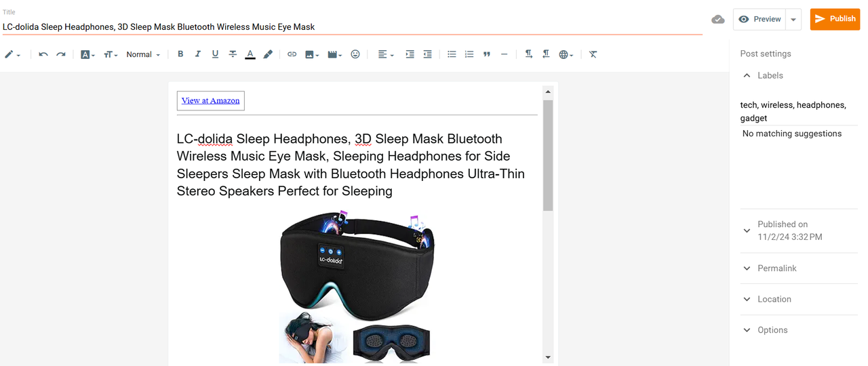868x366 pixels.
Task: Toggle quote block formatting
Action: [487, 54]
